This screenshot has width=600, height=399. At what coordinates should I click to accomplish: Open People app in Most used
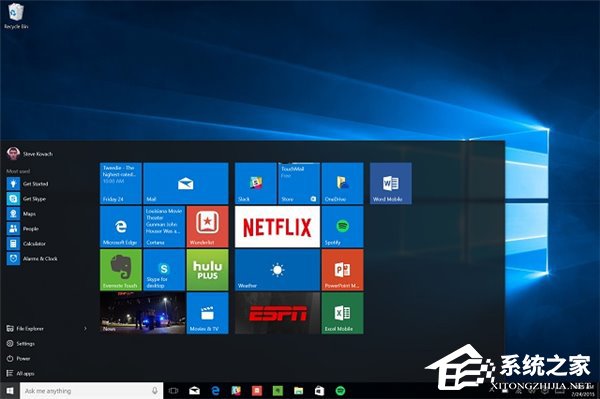[23, 229]
